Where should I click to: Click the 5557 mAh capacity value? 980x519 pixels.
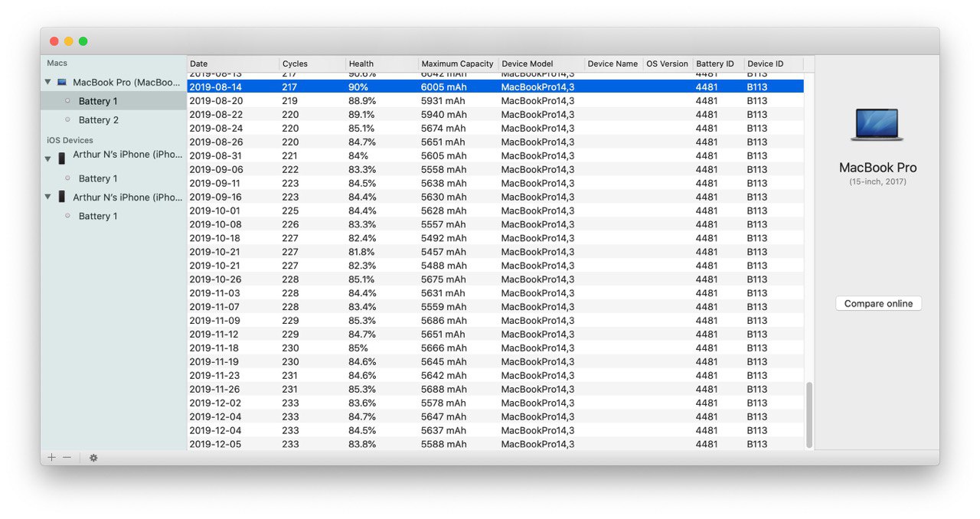click(x=443, y=225)
